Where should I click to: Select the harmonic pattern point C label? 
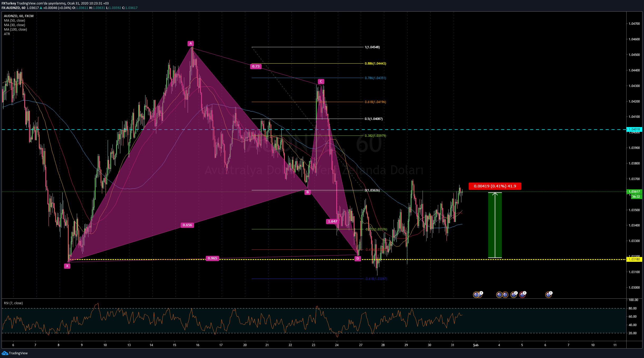[x=321, y=81]
